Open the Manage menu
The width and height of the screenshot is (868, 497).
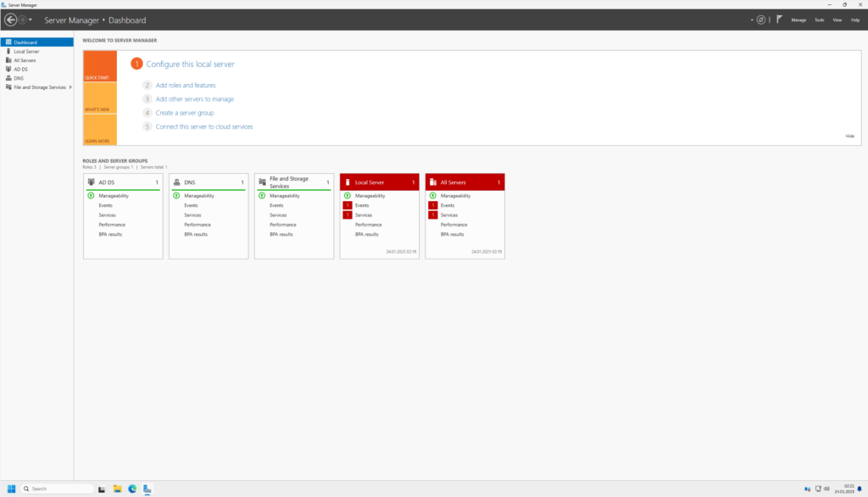pyautogui.click(x=798, y=20)
